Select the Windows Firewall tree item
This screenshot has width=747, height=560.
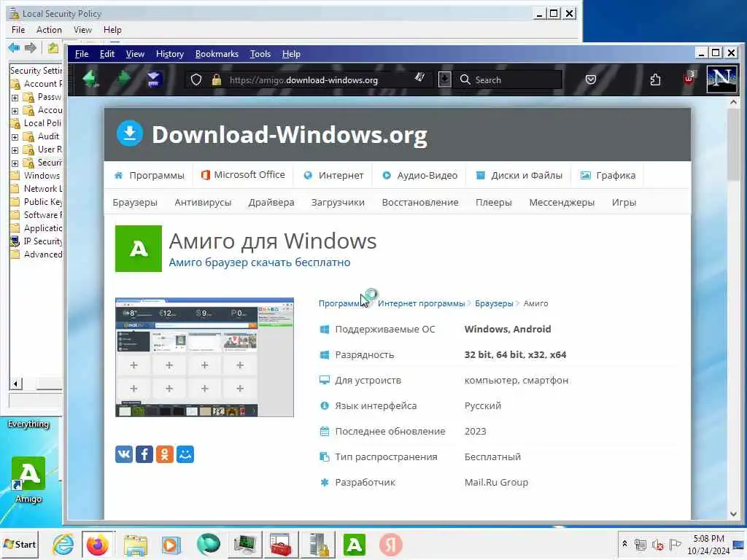[x=37, y=175]
